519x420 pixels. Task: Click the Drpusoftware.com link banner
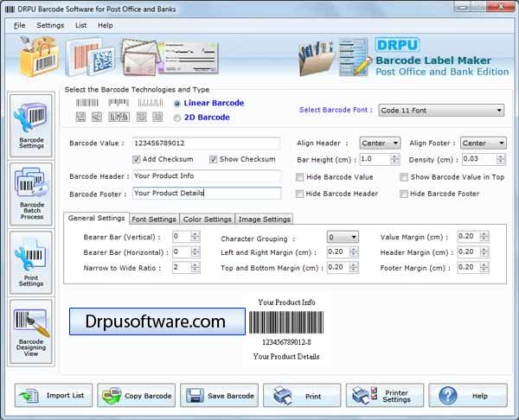pyautogui.click(x=157, y=321)
